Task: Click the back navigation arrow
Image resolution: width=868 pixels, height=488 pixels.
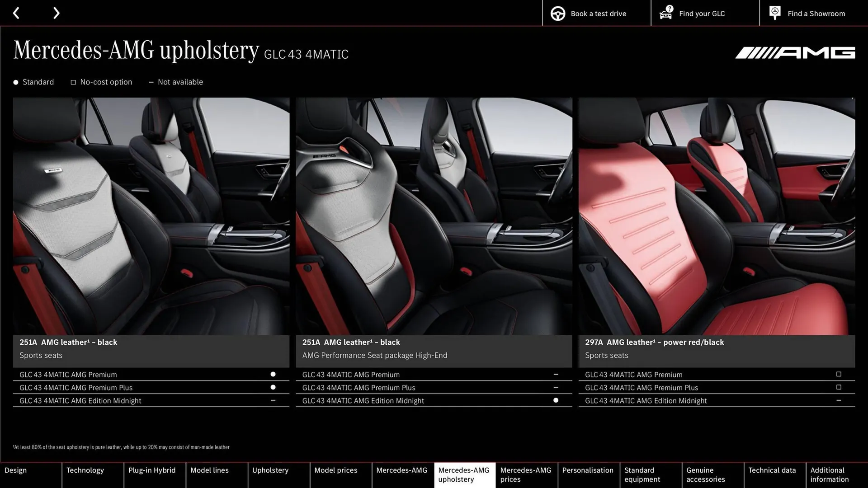Action: (17, 13)
